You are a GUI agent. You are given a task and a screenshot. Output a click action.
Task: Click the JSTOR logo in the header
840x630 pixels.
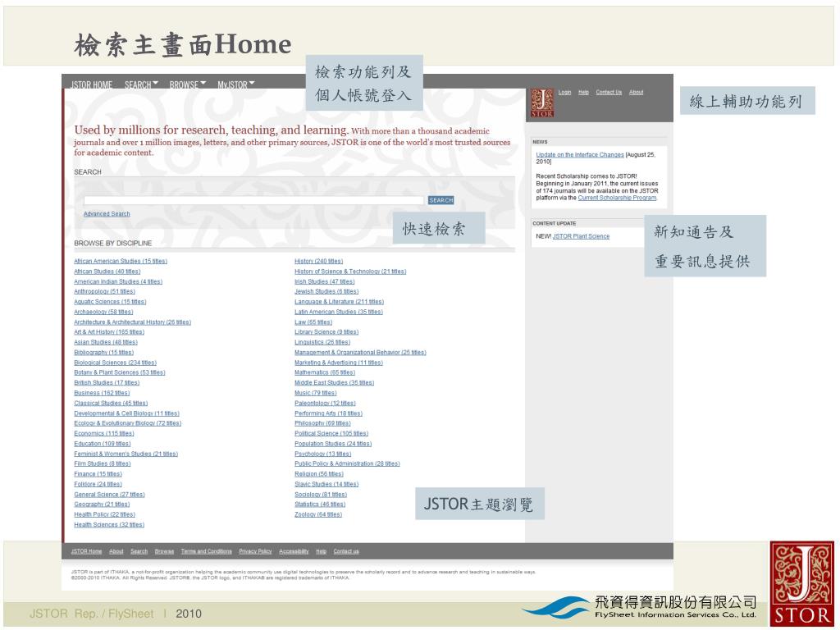coord(541,103)
